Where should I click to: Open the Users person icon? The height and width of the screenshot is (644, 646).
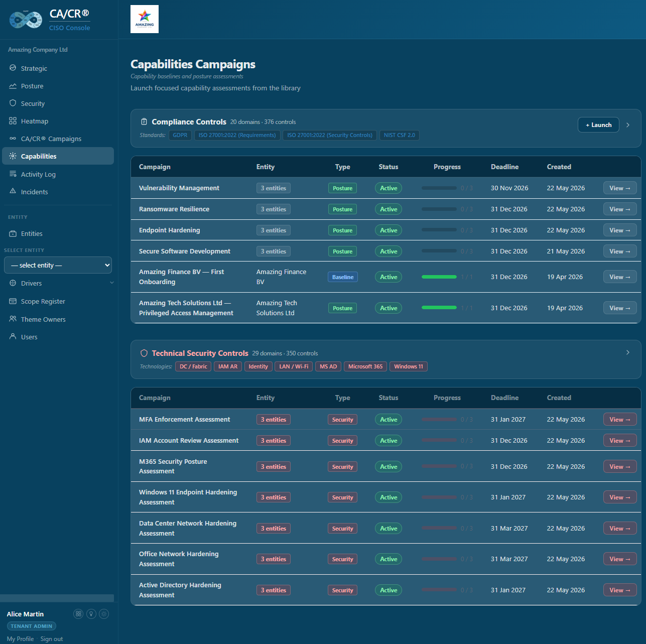[13, 336]
